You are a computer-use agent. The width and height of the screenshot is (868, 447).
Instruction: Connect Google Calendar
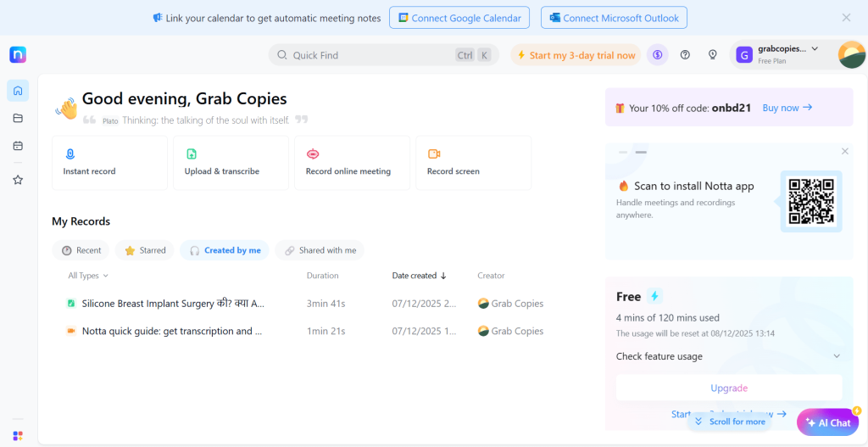(x=459, y=18)
